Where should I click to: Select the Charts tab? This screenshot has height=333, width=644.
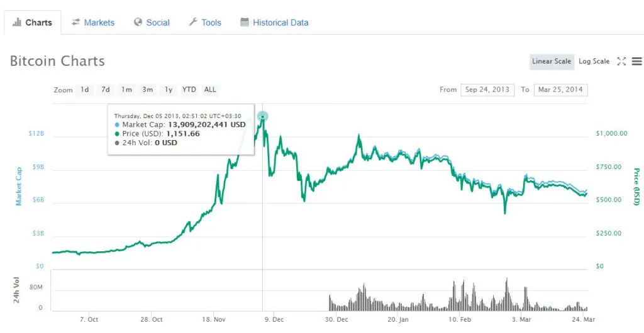pyautogui.click(x=33, y=23)
